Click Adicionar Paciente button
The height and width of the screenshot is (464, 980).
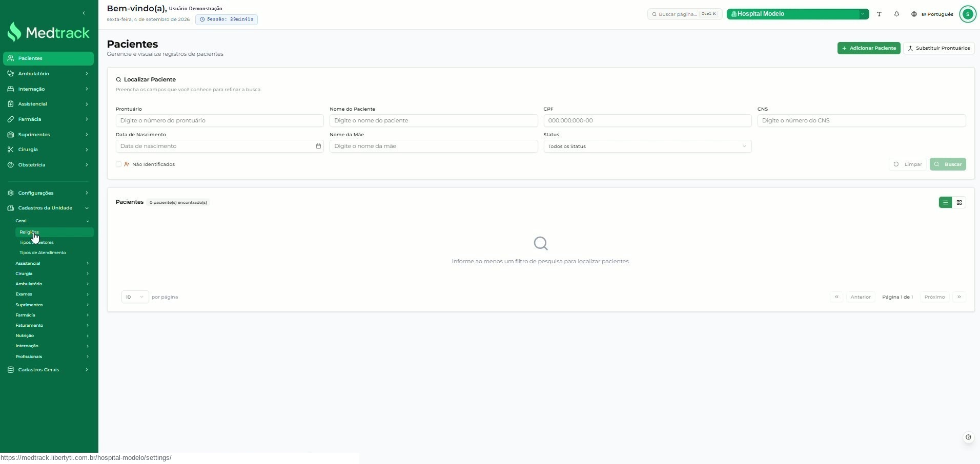869,48
